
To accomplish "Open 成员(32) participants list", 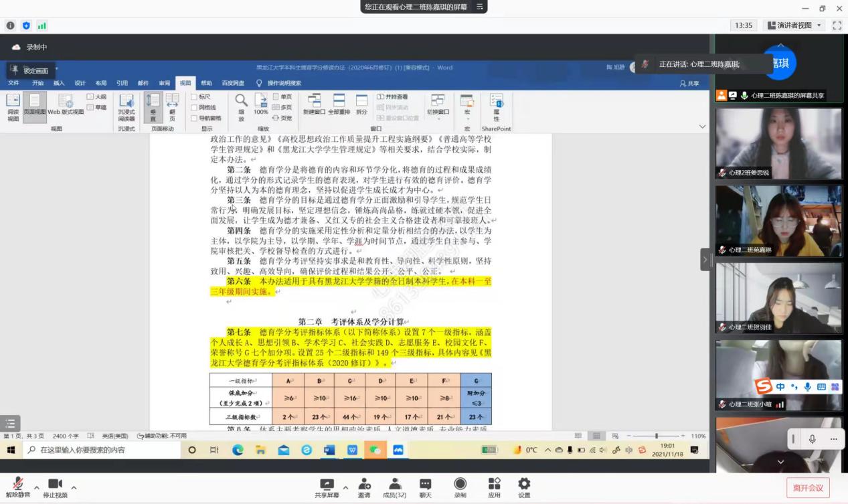I will click(395, 484).
